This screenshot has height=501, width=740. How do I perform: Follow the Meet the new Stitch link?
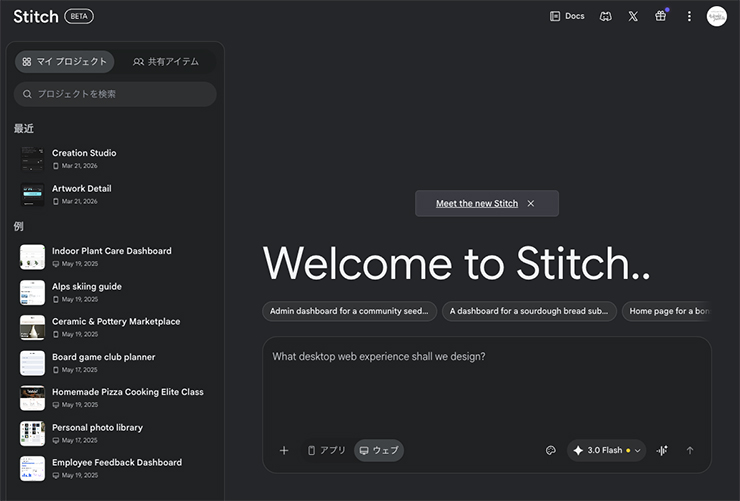477,203
